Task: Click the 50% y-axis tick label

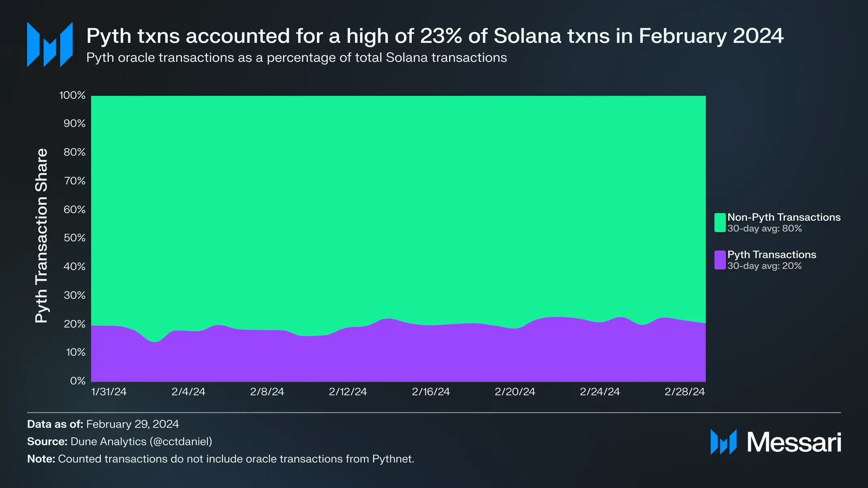Action: click(x=75, y=238)
